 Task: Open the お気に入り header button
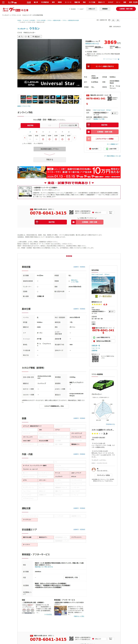[92, 9]
